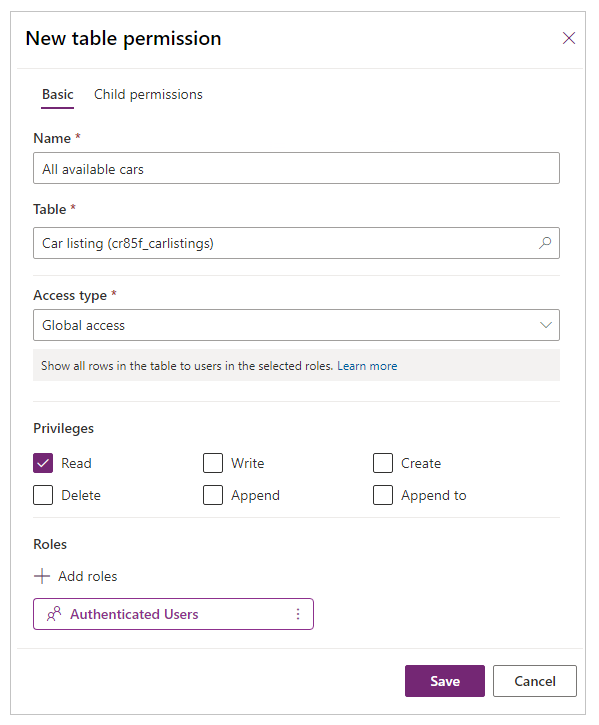Uncheck the Read privilege checkbox
The image size is (599, 725).
pyautogui.click(x=43, y=463)
